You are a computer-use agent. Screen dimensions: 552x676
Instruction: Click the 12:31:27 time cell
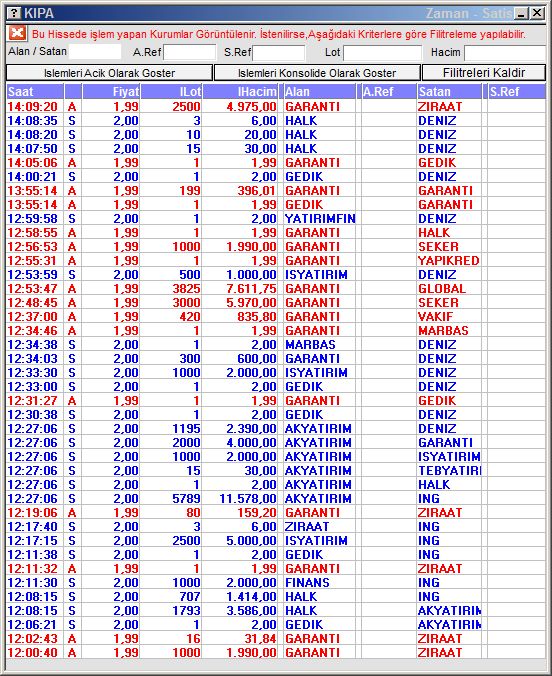tap(33, 401)
